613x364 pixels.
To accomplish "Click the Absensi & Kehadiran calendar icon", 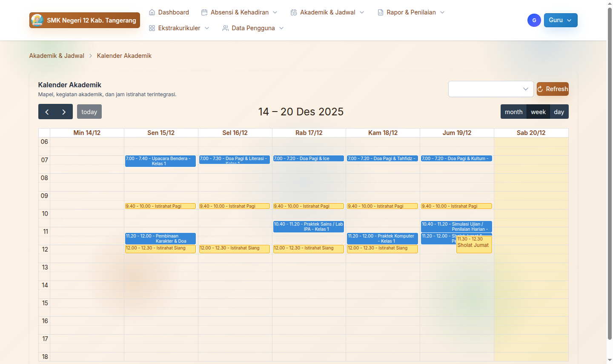I will click(x=204, y=12).
